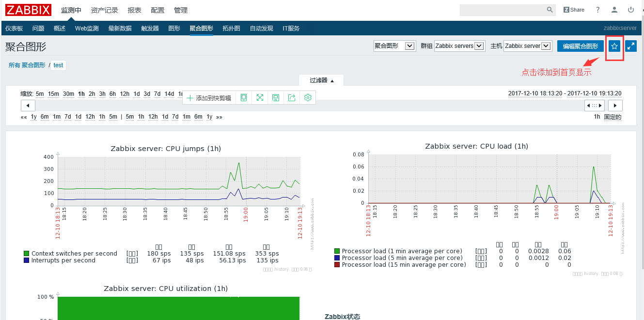Go to the 触发器 submenu
Screen dimensions: 644x320
click(150, 29)
